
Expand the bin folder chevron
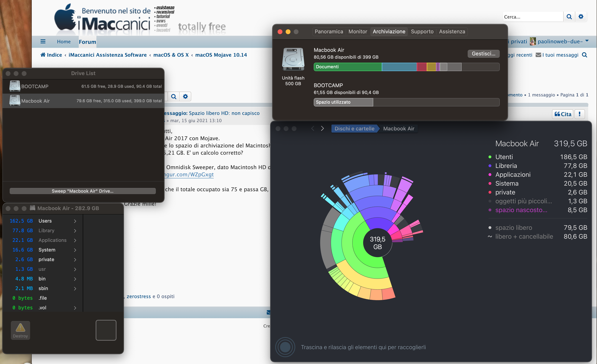[x=75, y=279]
